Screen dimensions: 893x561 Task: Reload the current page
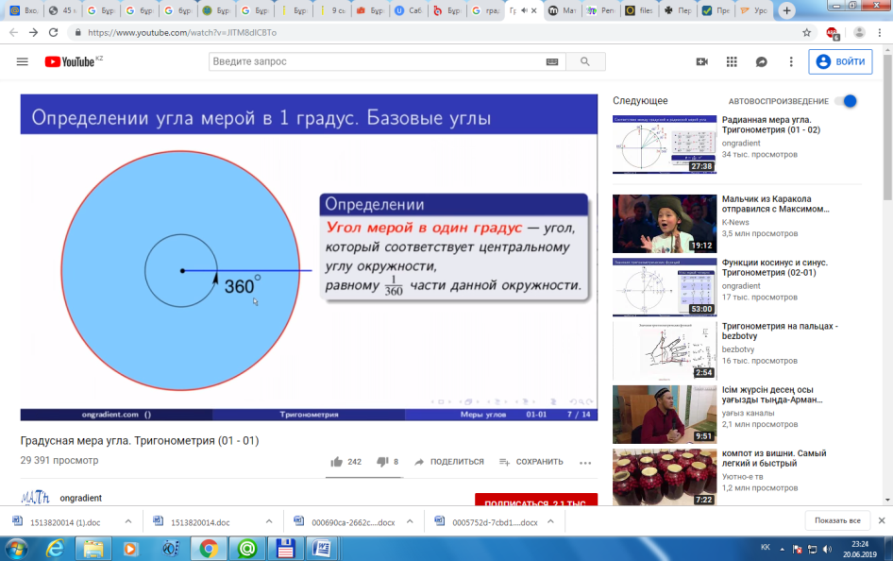pyautogui.click(x=53, y=32)
